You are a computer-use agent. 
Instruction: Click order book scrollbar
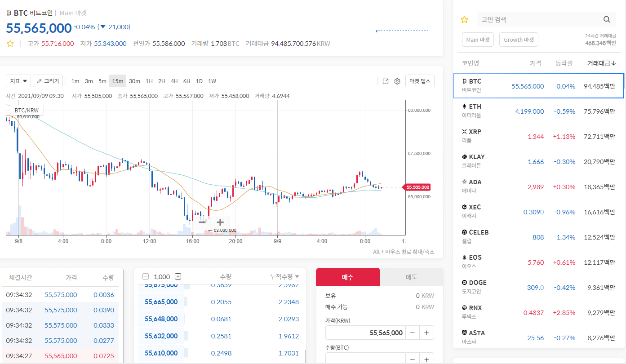pos(305,356)
